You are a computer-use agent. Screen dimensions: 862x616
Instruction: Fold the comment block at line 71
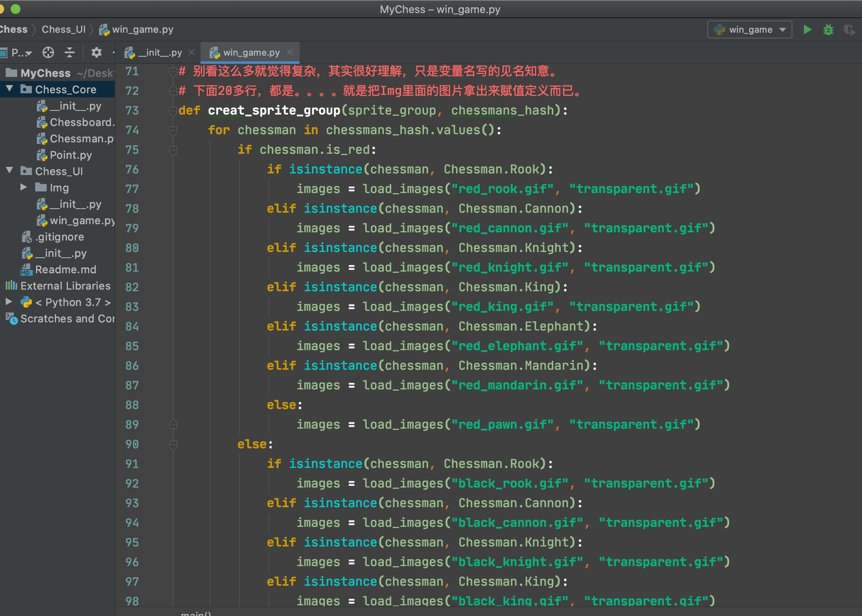tap(173, 72)
